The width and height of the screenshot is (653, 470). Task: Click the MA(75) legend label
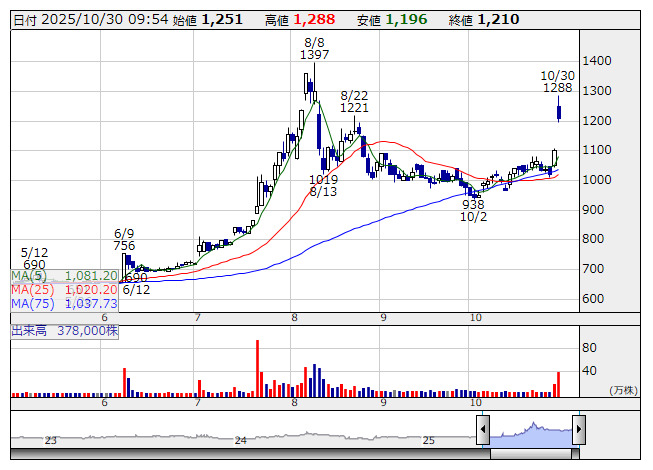pyautogui.click(x=30, y=303)
